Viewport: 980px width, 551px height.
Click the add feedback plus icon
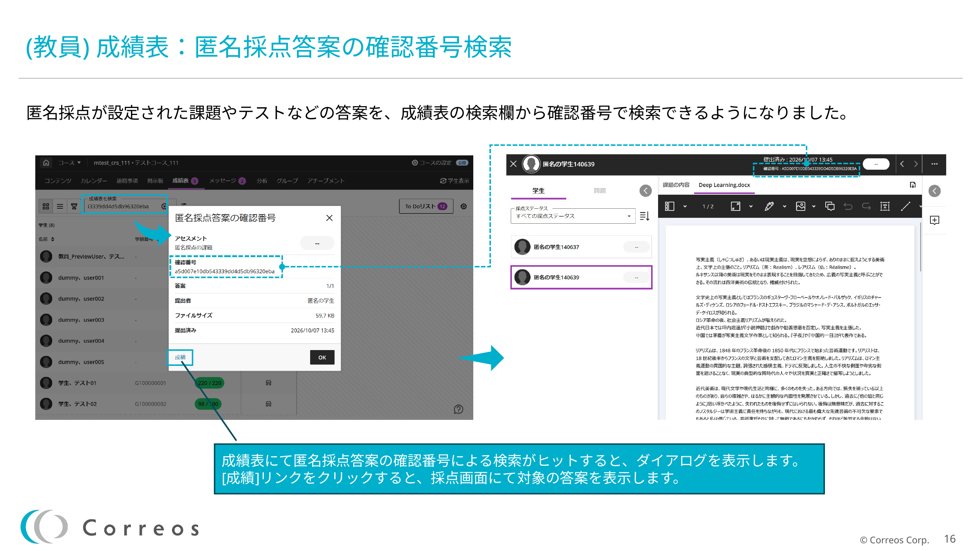934,220
